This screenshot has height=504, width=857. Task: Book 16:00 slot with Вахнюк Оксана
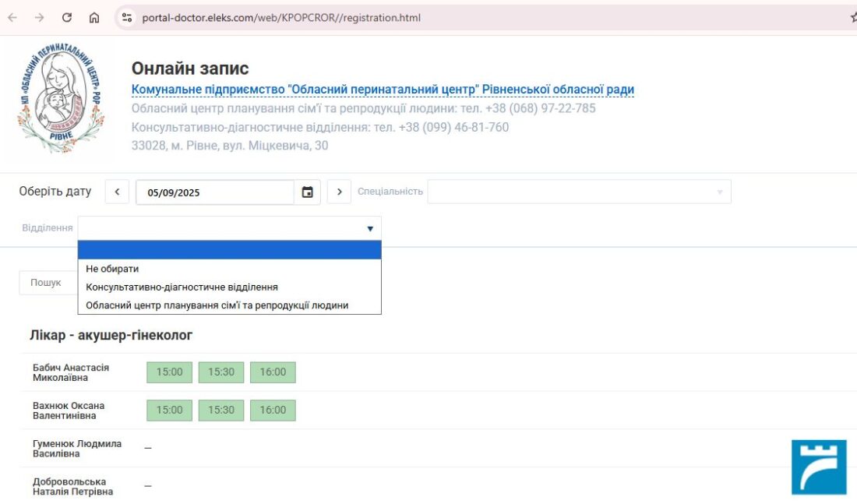point(273,410)
